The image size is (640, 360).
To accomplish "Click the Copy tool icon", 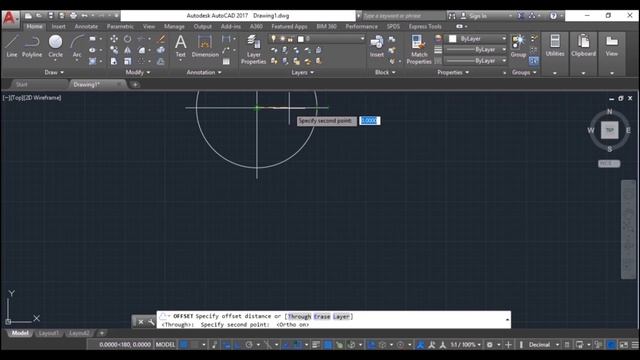I will click(x=114, y=50).
